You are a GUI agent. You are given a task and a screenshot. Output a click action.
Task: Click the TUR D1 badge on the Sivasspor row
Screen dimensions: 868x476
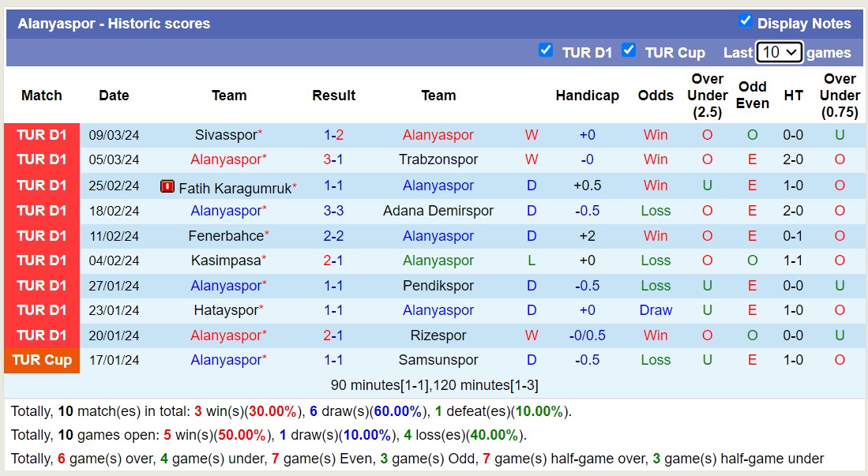click(42, 135)
